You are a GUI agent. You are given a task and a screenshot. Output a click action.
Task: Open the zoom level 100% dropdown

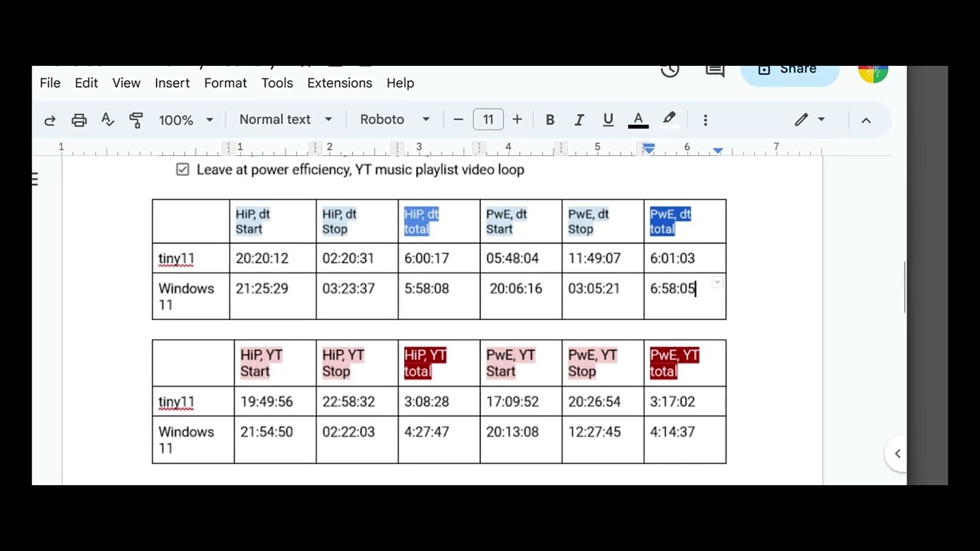point(185,120)
